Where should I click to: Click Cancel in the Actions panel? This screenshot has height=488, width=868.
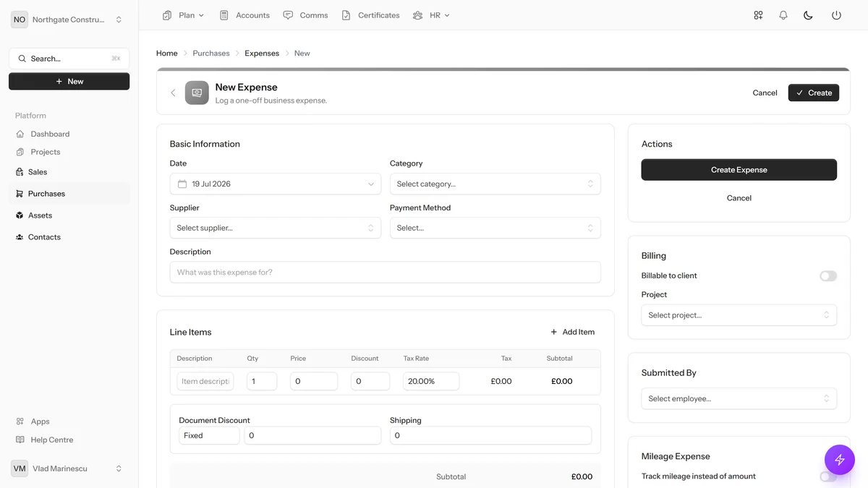click(739, 198)
